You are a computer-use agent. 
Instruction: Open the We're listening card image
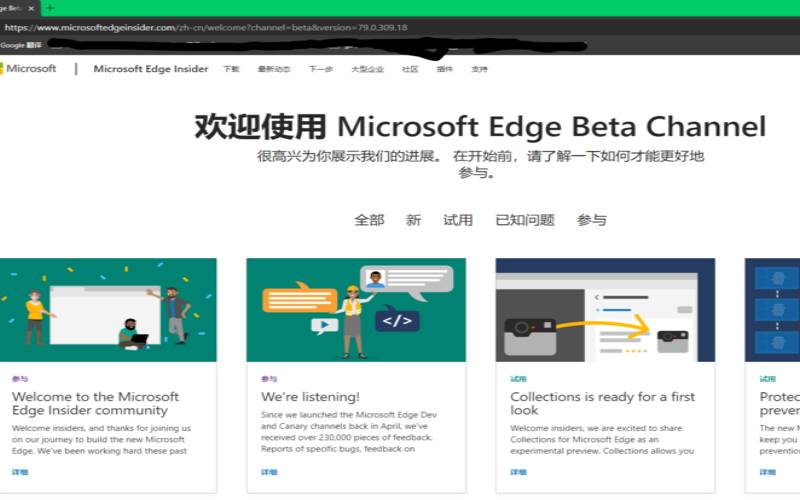356,310
